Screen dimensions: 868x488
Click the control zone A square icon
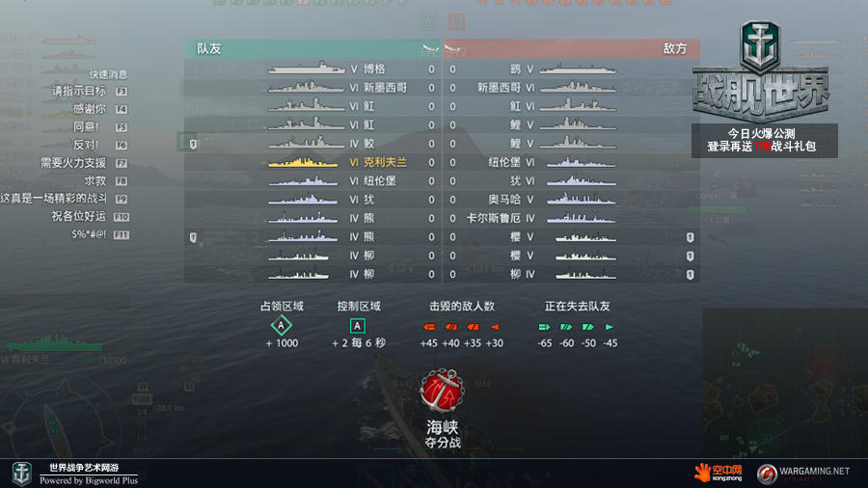click(358, 326)
